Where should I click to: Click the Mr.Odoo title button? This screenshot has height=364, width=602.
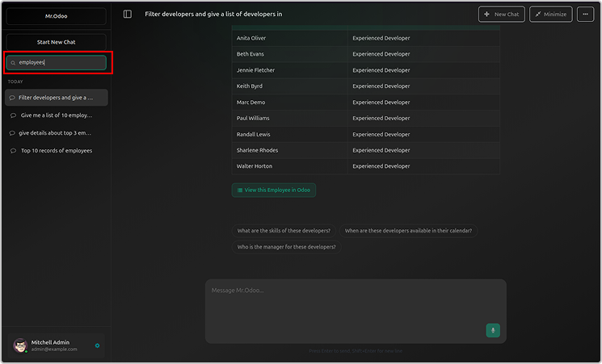[56, 15]
